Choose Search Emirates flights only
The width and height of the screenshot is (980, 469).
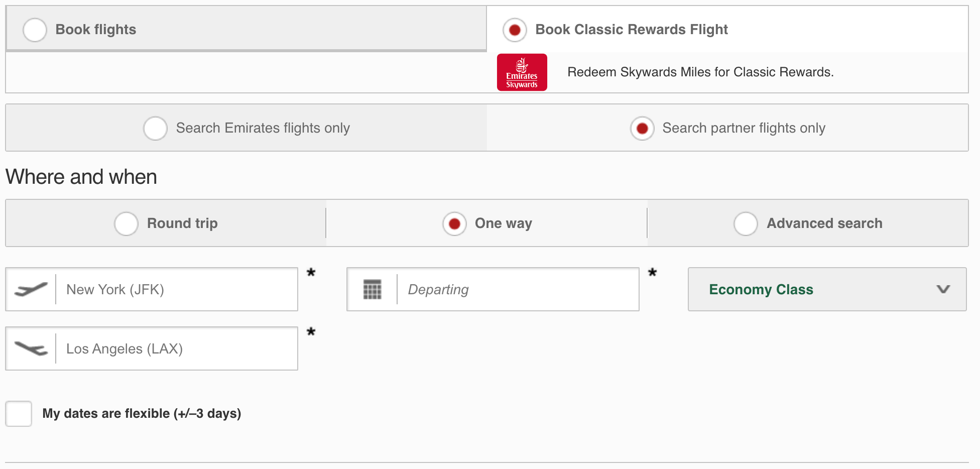(156, 128)
